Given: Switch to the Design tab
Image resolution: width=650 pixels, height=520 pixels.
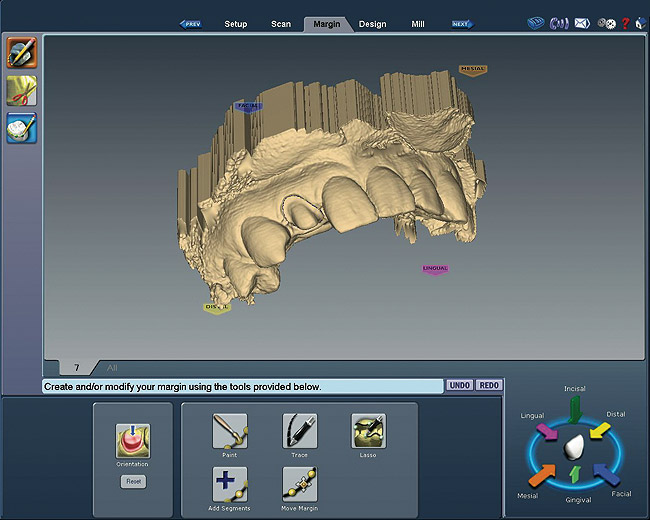Looking at the screenshot, I should tap(372, 23).
